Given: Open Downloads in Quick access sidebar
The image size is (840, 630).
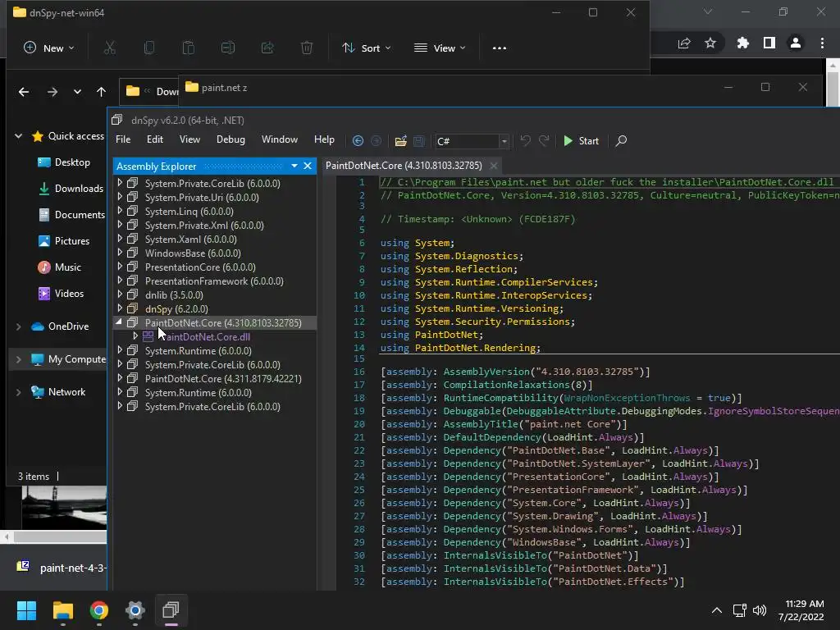Looking at the screenshot, I should pyautogui.click(x=79, y=189).
